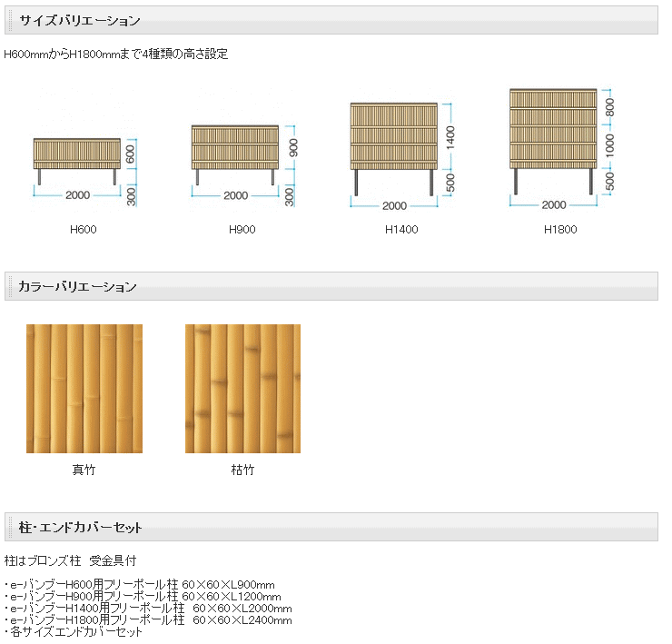Select the 真竹 bamboo color swatch
672x644 pixels.
coord(84,389)
